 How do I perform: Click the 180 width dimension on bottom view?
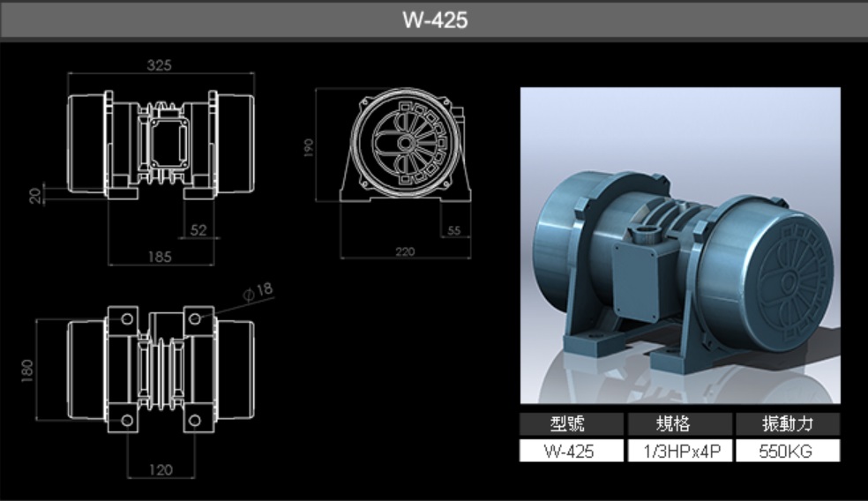point(27,370)
